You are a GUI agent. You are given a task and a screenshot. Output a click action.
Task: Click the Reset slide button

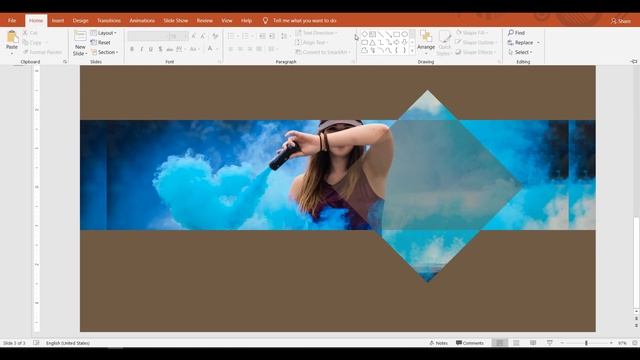pos(101,42)
